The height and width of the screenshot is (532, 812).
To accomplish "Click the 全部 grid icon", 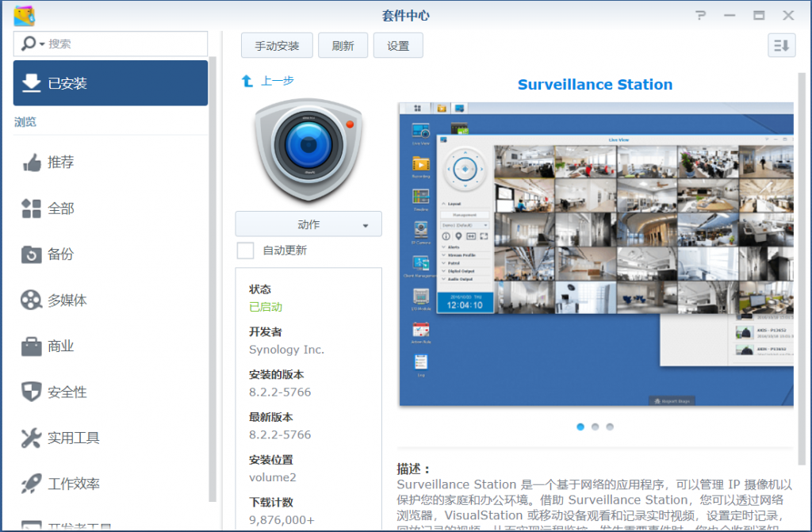I will [31, 209].
